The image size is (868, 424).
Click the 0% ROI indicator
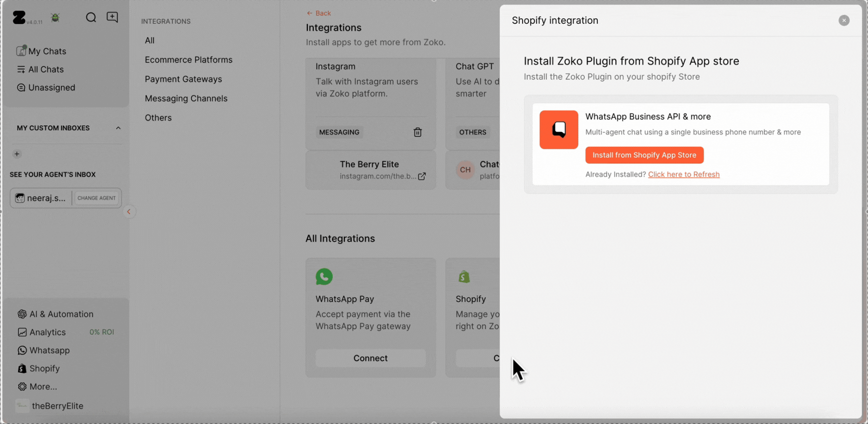[102, 332]
